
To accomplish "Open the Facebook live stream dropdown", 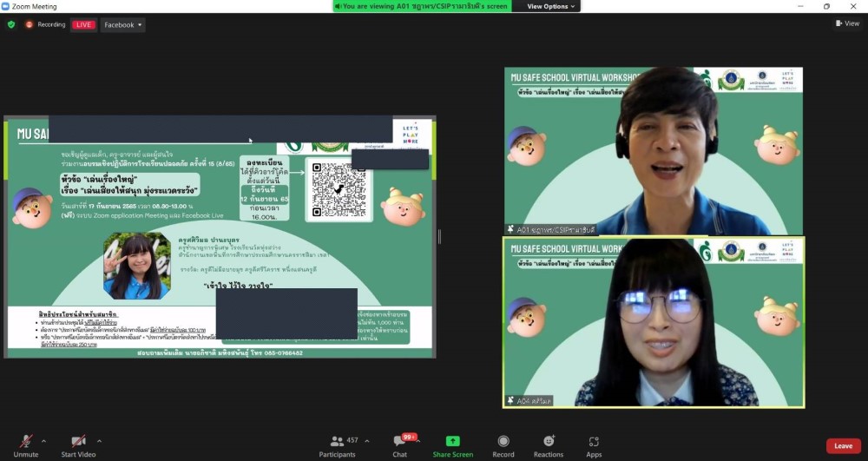I will (x=122, y=24).
